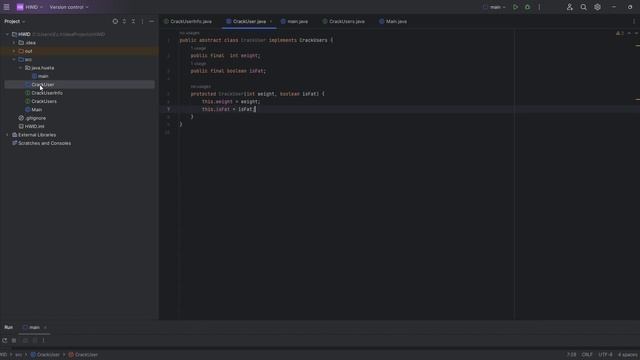Open editor tabs options menu
Viewport: 640px width, 360px height.
[634, 21]
